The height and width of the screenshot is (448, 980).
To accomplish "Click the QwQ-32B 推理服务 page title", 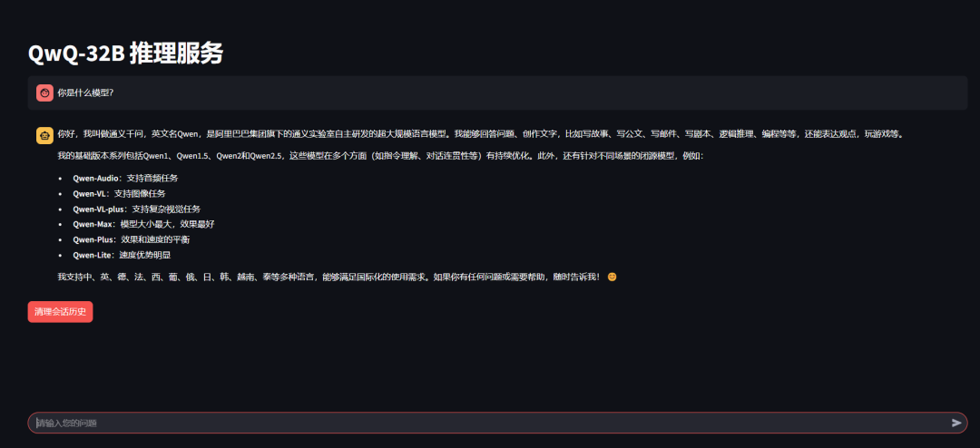I will (125, 54).
